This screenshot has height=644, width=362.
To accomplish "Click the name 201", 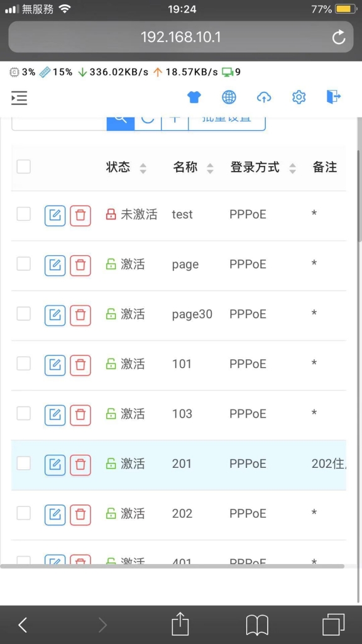I will pos(182,464).
